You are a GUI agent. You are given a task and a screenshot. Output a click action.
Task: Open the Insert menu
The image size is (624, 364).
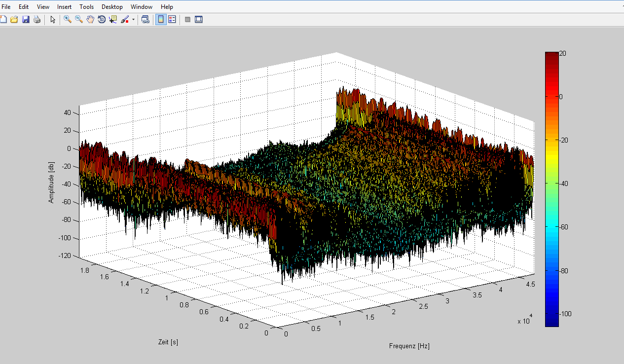click(x=64, y=7)
